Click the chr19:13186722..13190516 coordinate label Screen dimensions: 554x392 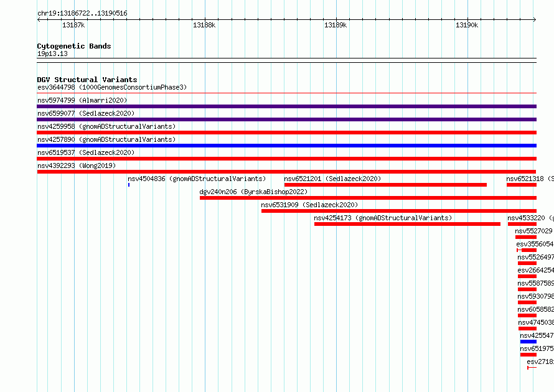tap(82, 14)
